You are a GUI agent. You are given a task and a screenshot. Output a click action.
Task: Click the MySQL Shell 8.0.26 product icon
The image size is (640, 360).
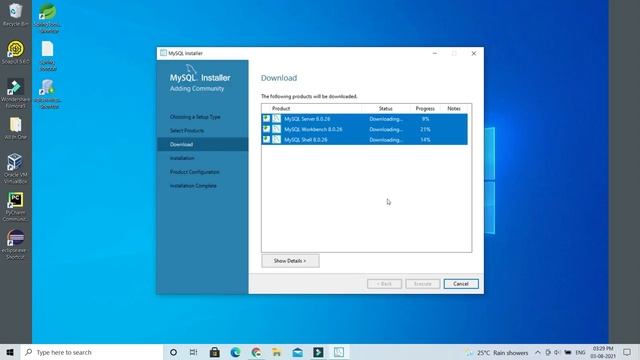277,140
